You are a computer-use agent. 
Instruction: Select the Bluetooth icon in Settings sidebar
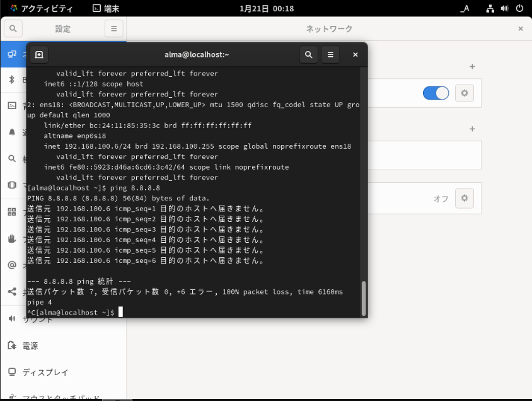coord(12,79)
